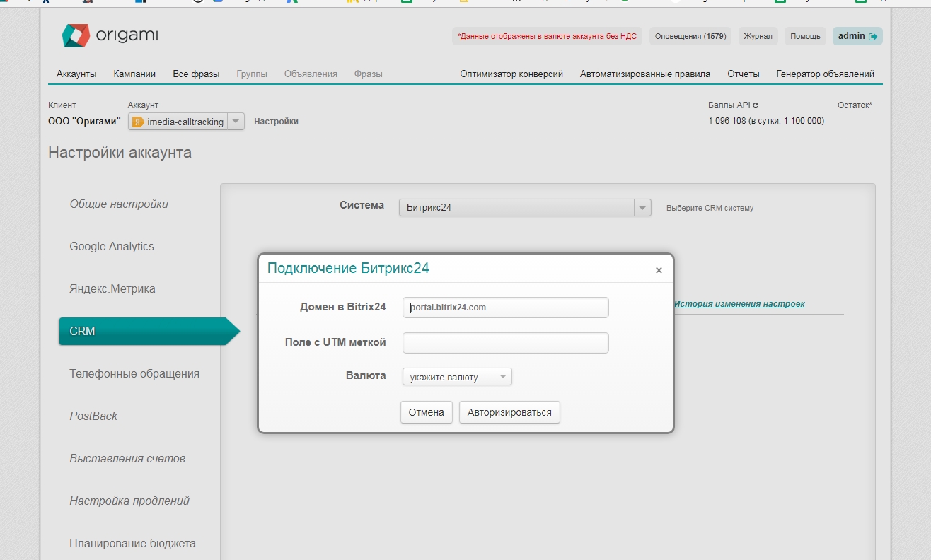Close the Bitrix24 connection dialog
Image resolution: width=931 pixels, height=560 pixels.
coord(659,270)
